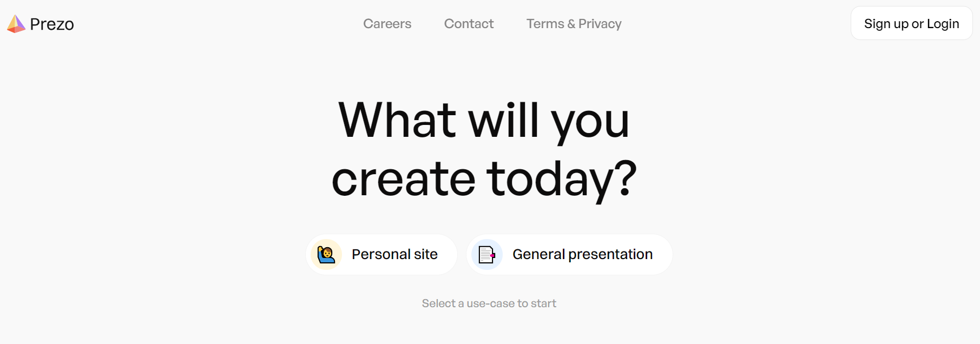Click the Prezo brand name text

52,24
